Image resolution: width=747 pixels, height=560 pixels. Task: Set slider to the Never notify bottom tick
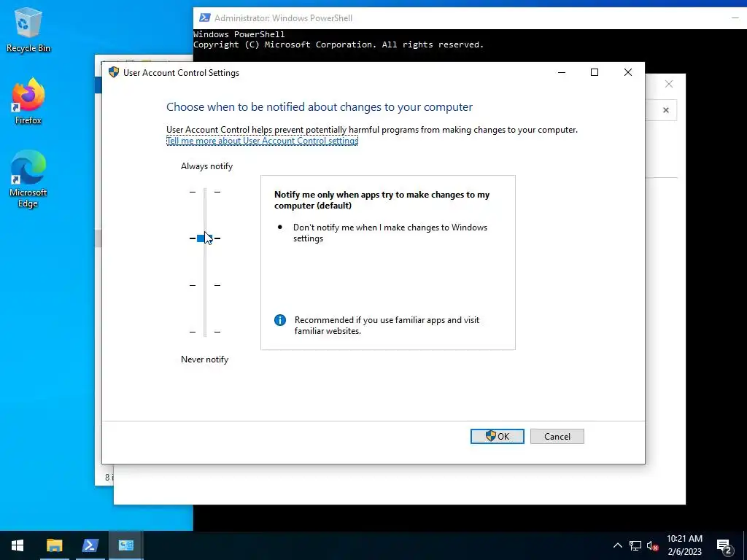coord(205,332)
